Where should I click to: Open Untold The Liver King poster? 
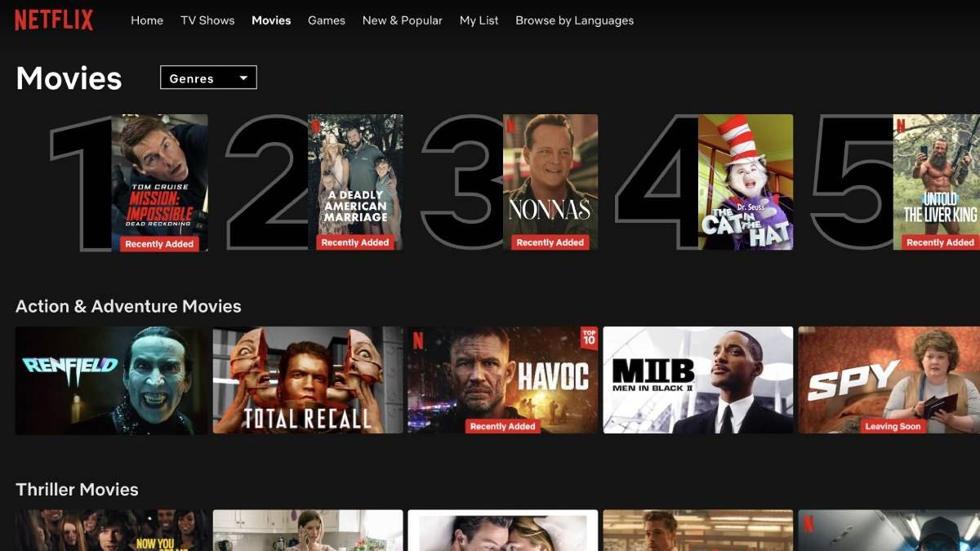click(937, 182)
